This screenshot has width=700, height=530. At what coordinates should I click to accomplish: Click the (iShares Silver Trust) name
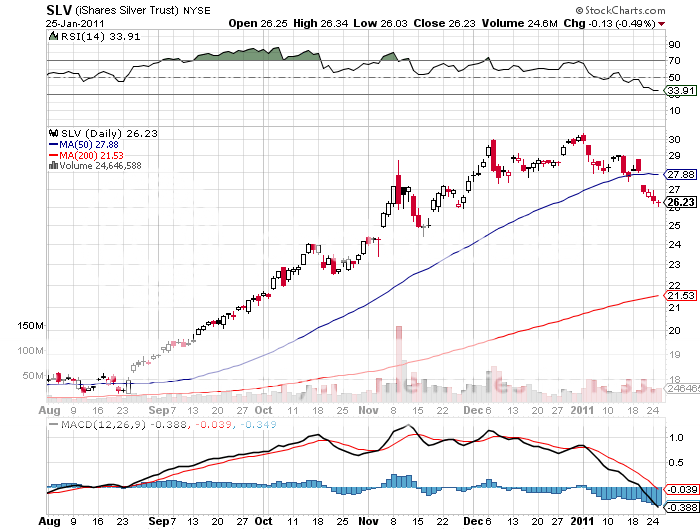127,10
